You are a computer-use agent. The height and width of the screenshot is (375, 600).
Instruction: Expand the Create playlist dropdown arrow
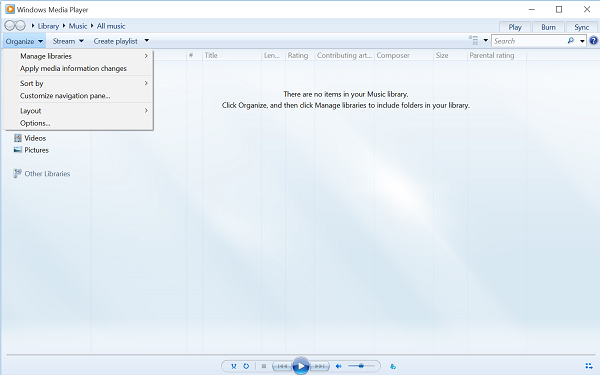click(x=147, y=41)
